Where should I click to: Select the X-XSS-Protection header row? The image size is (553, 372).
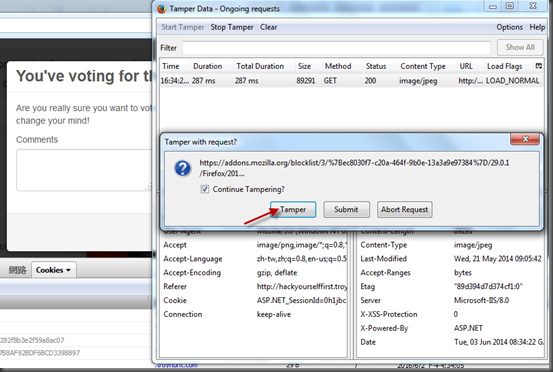[451, 314]
